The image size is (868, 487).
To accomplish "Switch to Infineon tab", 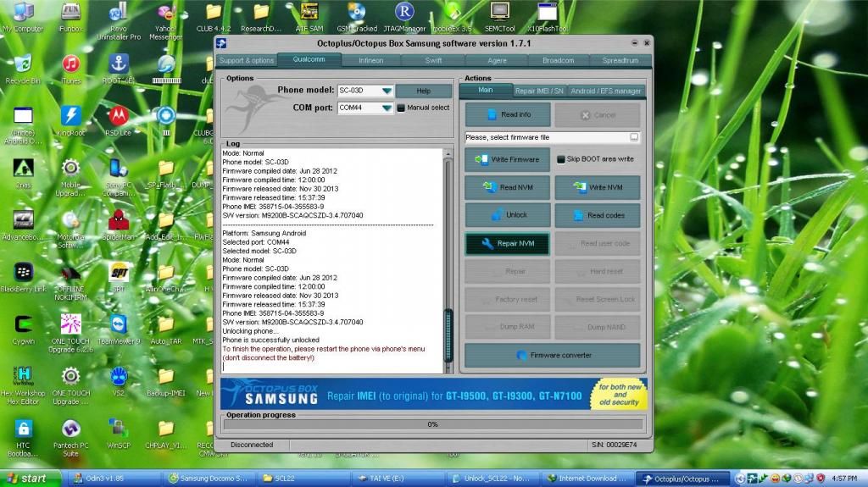I will (371, 60).
